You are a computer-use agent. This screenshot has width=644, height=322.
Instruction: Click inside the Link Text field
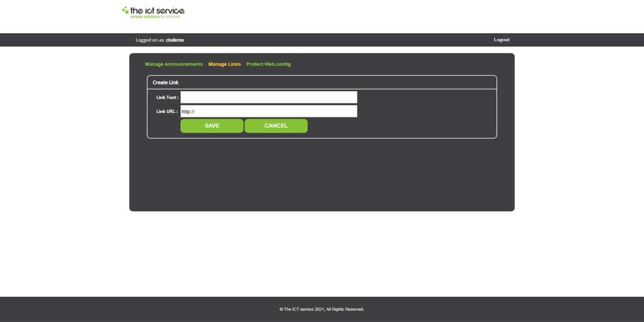pyautogui.click(x=268, y=97)
